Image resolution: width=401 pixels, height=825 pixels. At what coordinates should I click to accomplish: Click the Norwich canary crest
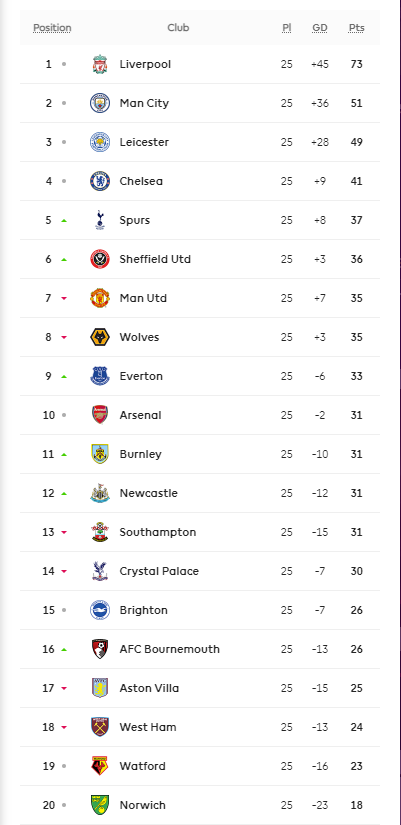[99, 805]
